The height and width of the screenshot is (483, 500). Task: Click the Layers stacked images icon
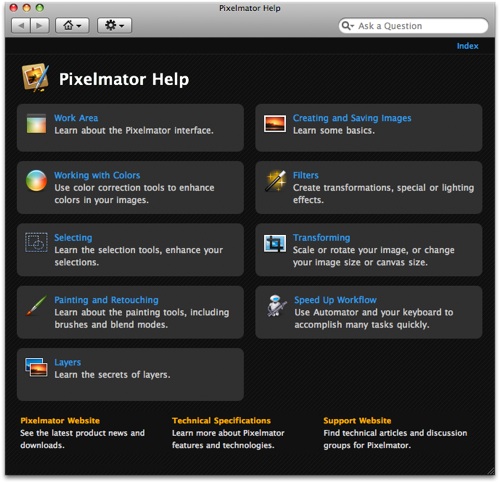(36, 367)
